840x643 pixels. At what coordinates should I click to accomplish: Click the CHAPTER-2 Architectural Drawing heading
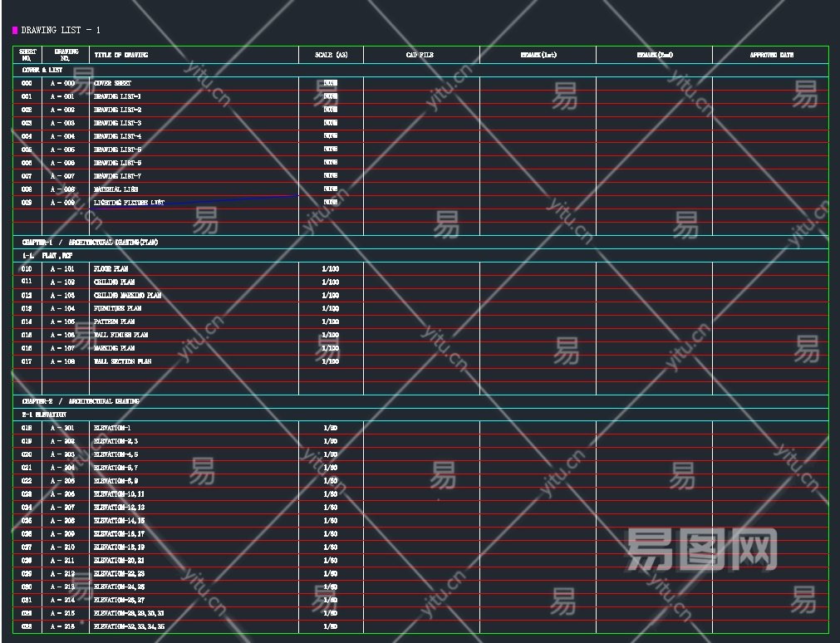coord(81,401)
